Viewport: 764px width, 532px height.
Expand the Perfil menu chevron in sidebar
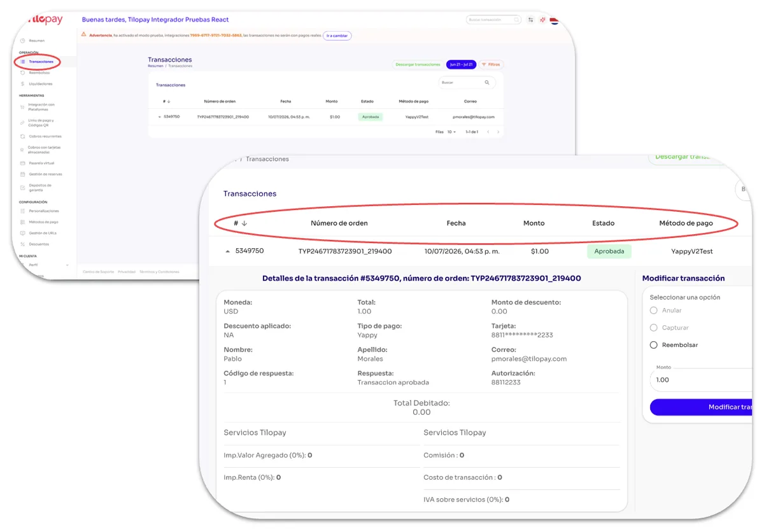(x=67, y=265)
